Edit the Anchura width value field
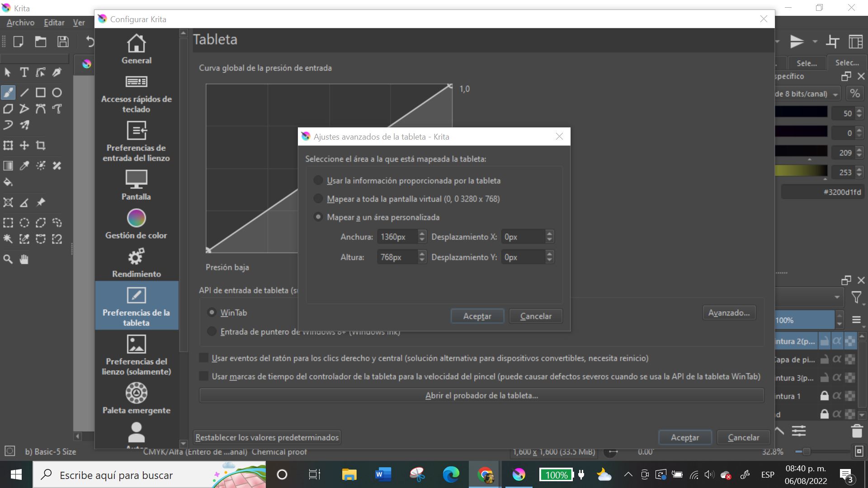868x488 pixels. tap(399, 236)
